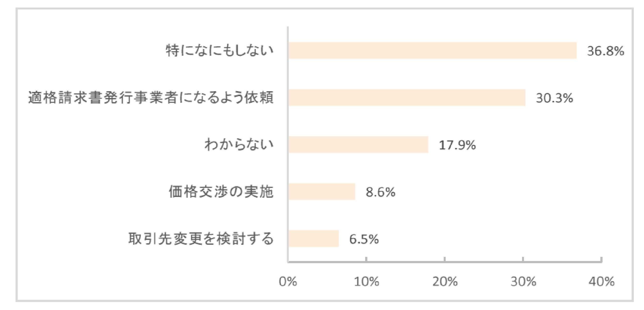Select the 20% axis tick label
The width and height of the screenshot is (644, 310).
(445, 282)
